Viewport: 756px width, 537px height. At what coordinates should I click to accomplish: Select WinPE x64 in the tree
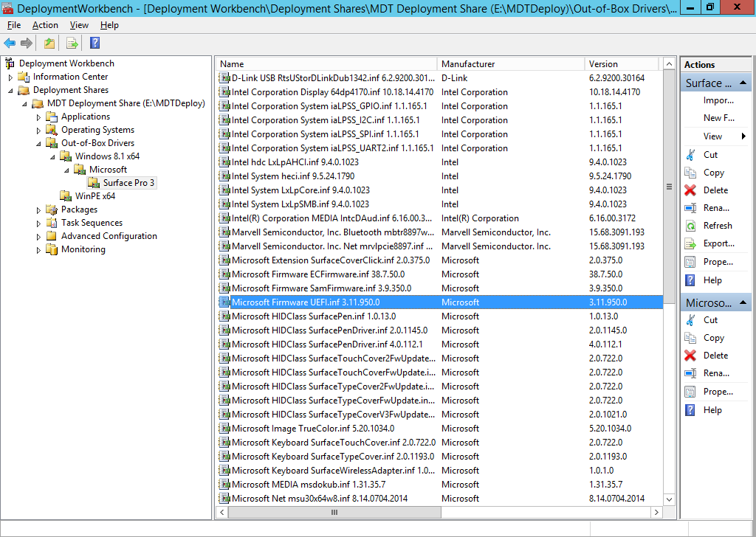click(x=95, y=196)
